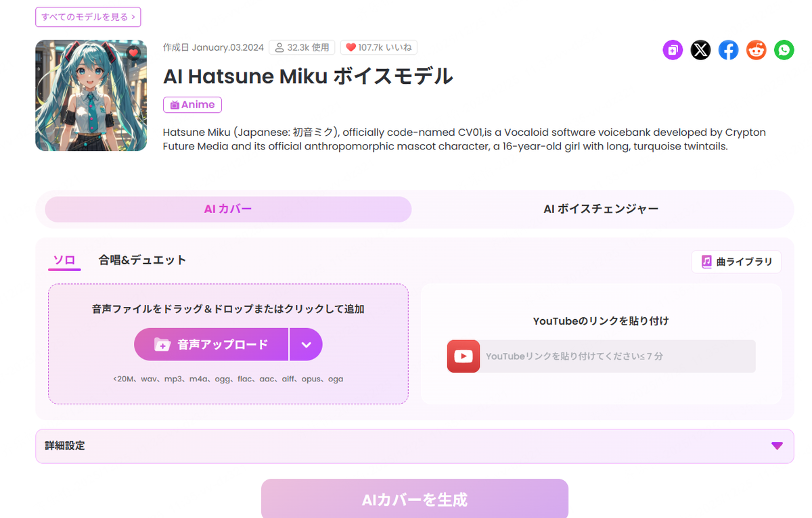Viewport: 812px width, 518px height.
Task: Switch to the AI ボイスチェンジャー tab
Action: 601,210
